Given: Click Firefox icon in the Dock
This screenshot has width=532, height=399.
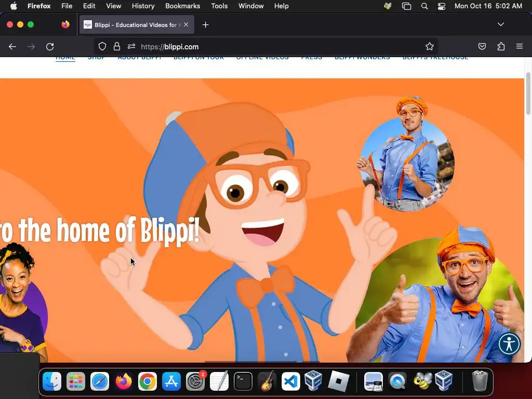Looking at the screenshot, I should (x=124, y=381).
